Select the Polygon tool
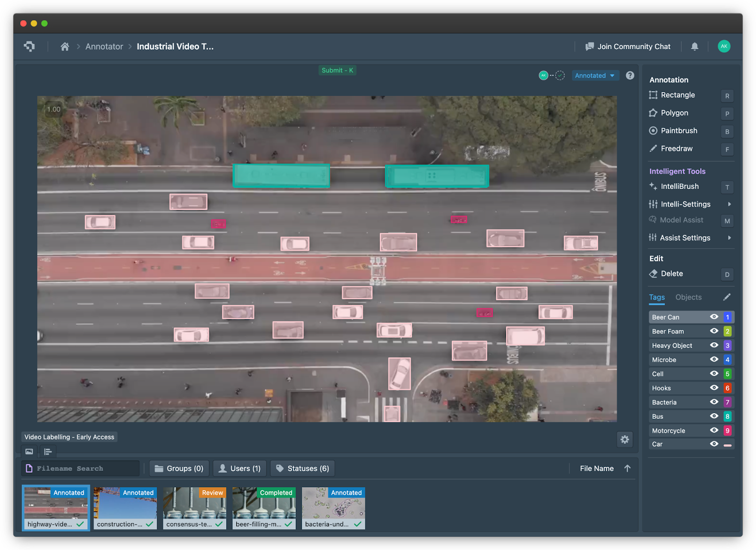This screenshot has width=756, height=550. click(674, 113)
